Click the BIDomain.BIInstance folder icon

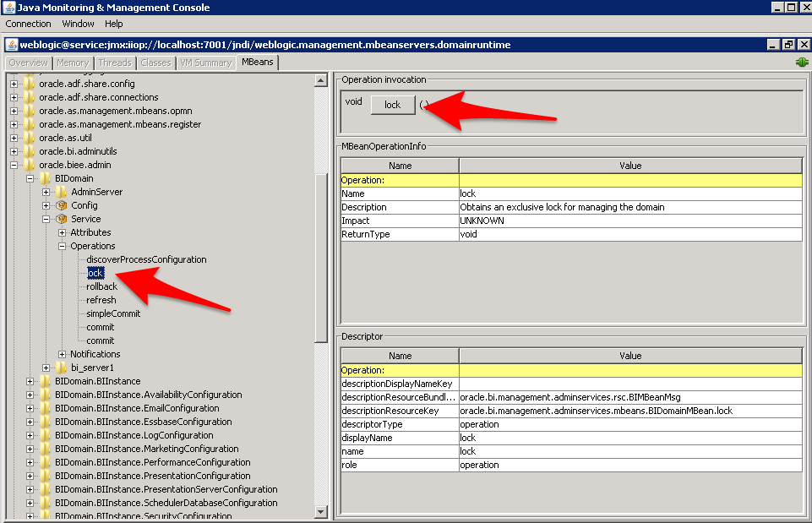(45, 381)
